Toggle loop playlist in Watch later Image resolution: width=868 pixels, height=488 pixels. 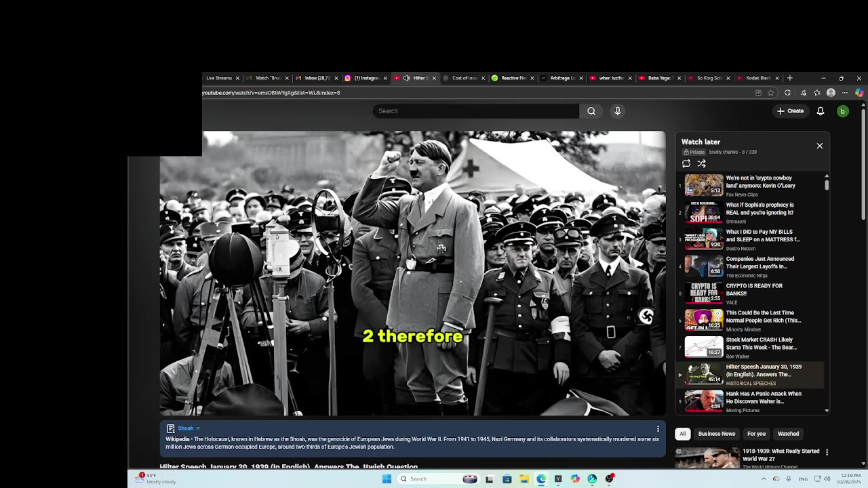click(686, 164)
